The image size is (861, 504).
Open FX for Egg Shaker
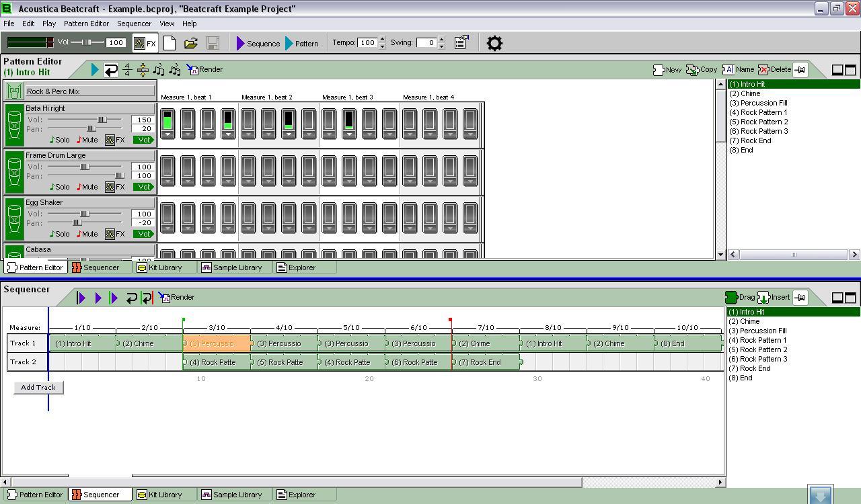pyautogui.click(x=115, y=234)
